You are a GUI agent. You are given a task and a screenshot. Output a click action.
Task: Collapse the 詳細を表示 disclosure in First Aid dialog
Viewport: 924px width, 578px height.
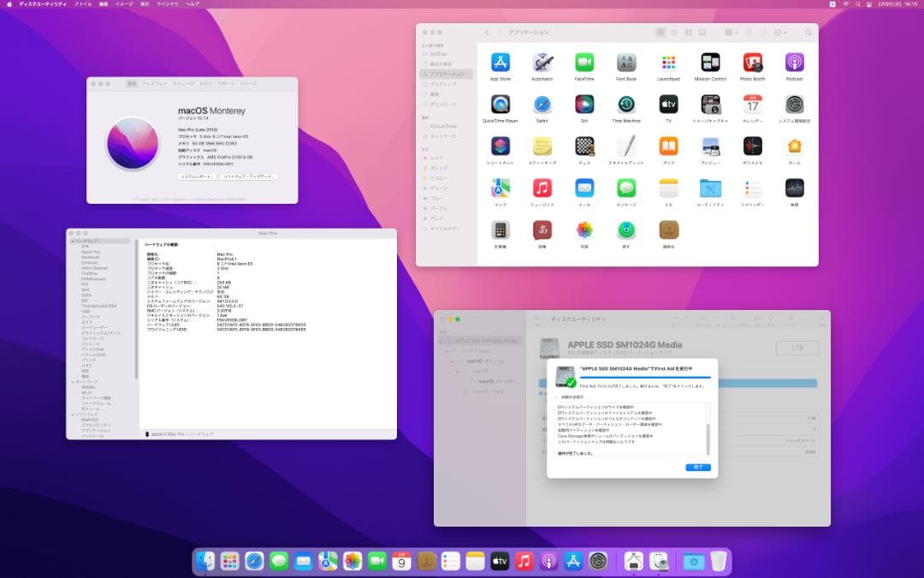558,397
